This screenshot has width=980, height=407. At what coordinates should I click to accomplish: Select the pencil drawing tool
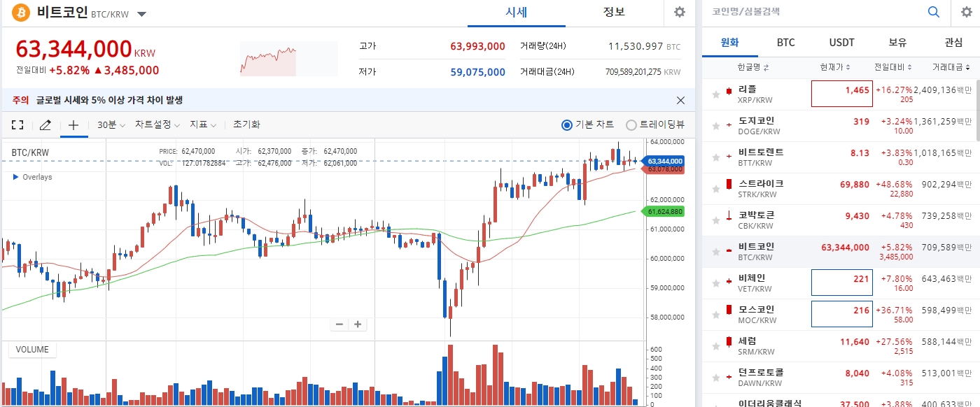(x=45, y=125)
